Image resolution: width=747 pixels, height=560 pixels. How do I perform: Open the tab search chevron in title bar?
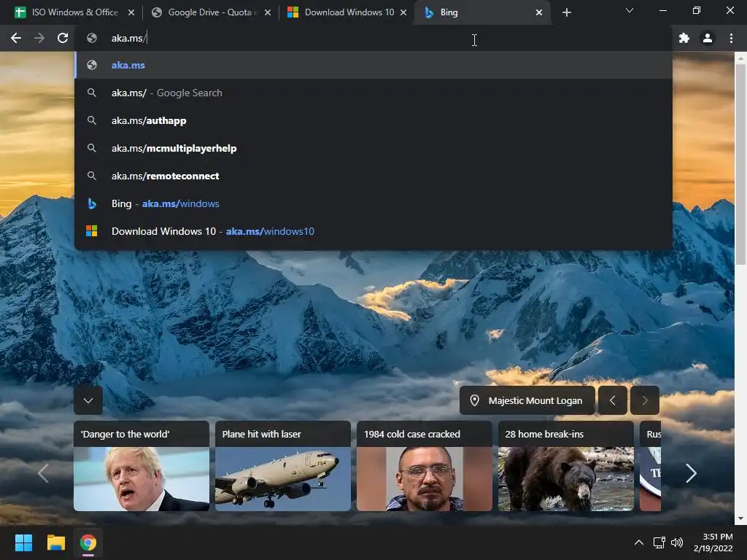[x=630, y=10]
